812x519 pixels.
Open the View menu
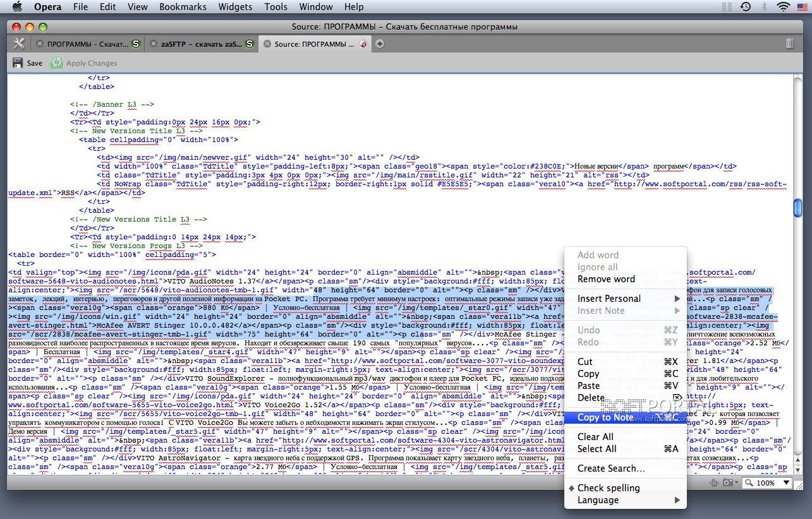click(x=138, y=7)
